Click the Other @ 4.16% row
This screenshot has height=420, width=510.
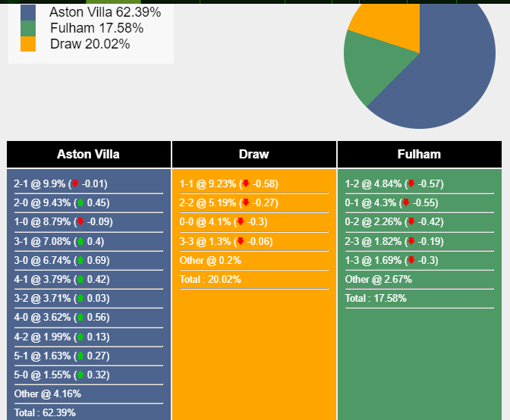(x=48, y=394)
